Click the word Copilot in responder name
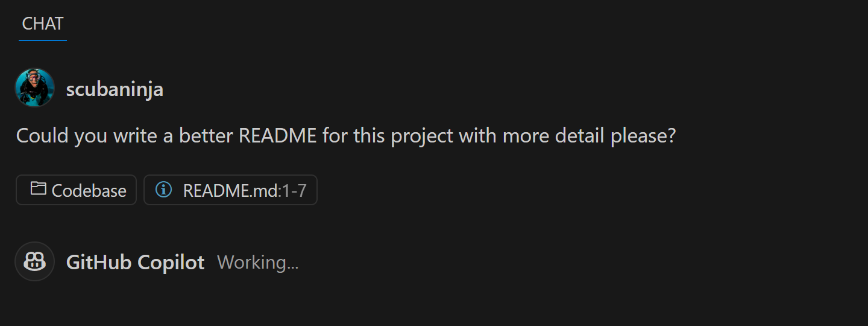Viewport: 868px width, 326px height. click(x=171, y=262)
